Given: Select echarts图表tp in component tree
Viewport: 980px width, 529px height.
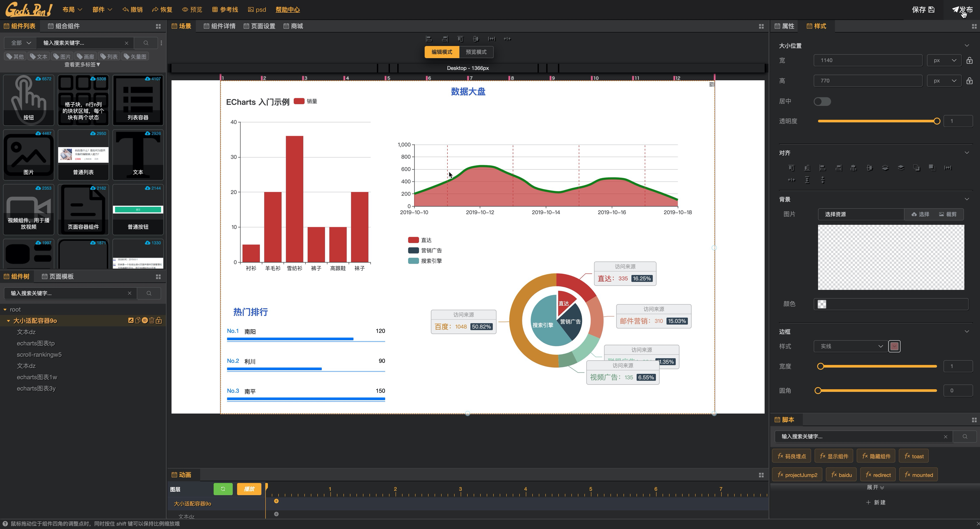Looking at the screenshot, I should click(36, 343).
